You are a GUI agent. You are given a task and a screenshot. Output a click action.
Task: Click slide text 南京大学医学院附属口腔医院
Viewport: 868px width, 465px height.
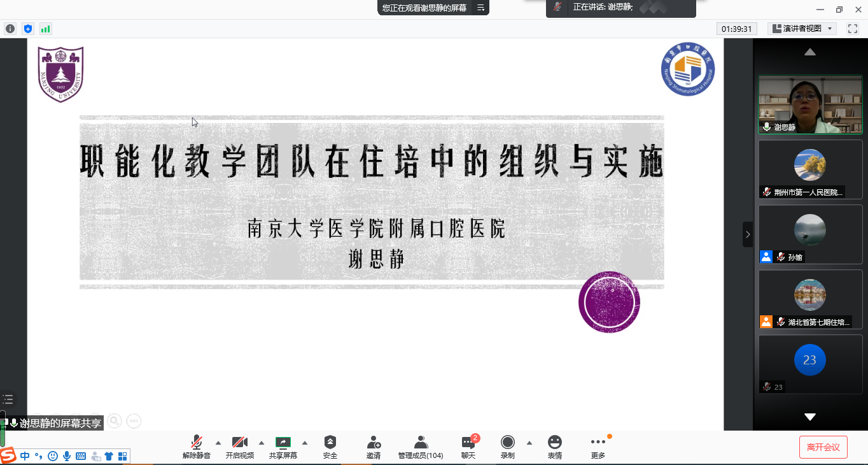[x=376, y=229]
